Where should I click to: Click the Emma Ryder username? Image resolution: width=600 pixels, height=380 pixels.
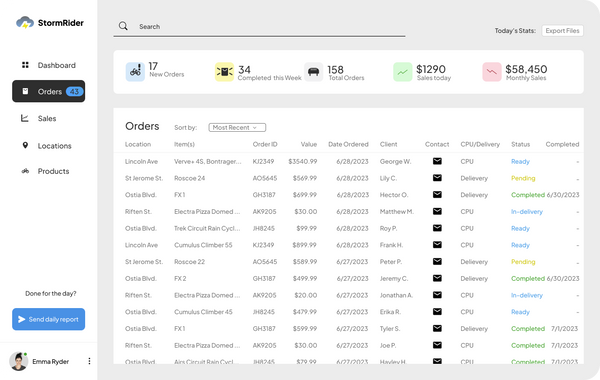[51, 361]
